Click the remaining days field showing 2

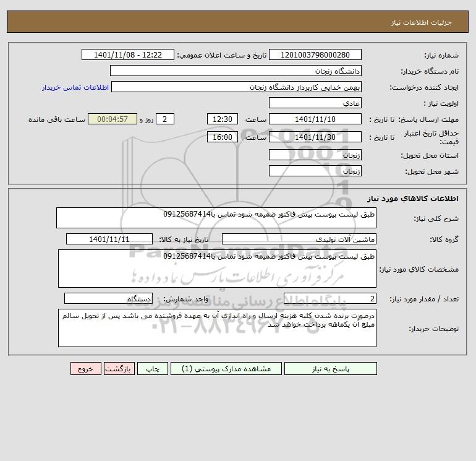pos(165,119)
